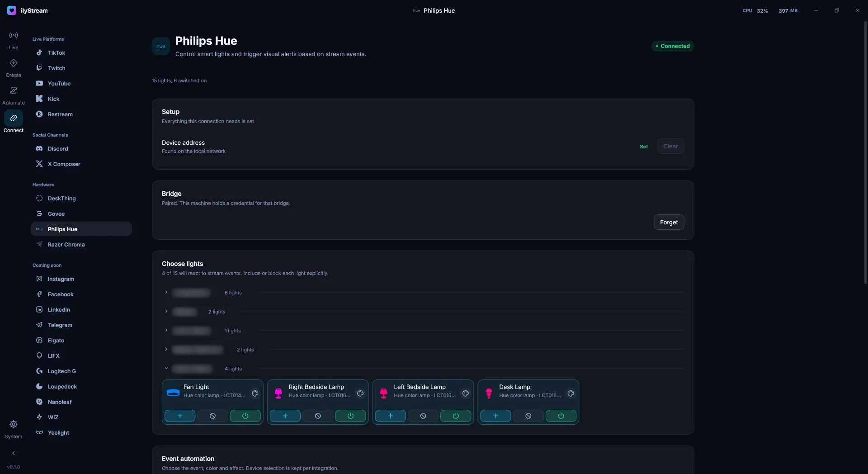Select Restream in the sidebar
Image resolution: width=868 pixels, height=474 pixels.
click(x=81, y=114)
